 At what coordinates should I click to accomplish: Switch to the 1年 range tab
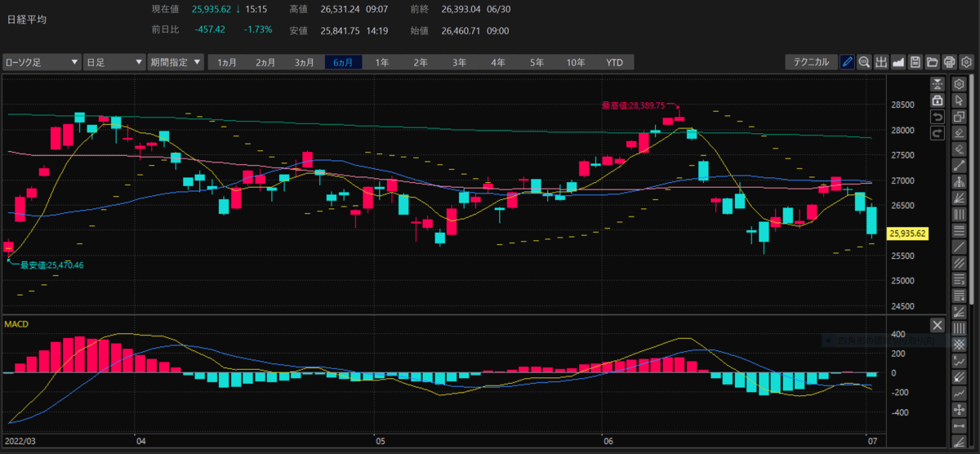click(x=381, y=62)
